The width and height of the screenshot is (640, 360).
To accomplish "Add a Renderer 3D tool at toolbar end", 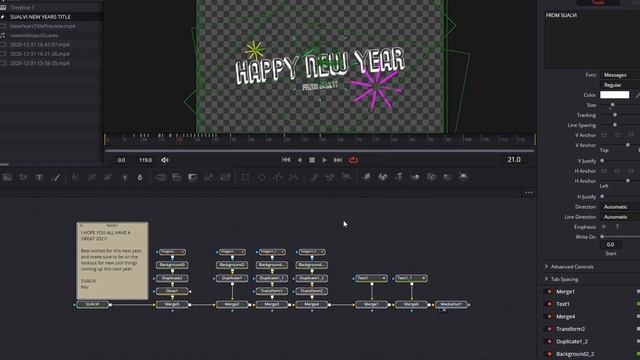I will pyautogui.click(x=463, y=177).
